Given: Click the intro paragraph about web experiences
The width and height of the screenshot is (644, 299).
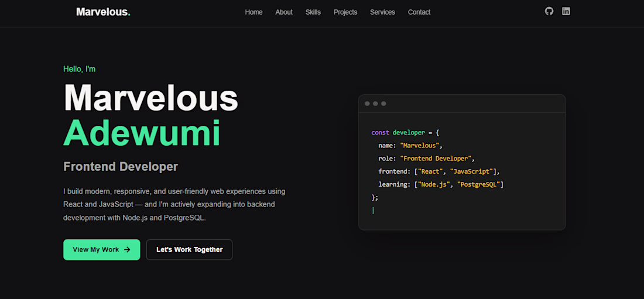Looking at the screenshot, I should (174, 205).
